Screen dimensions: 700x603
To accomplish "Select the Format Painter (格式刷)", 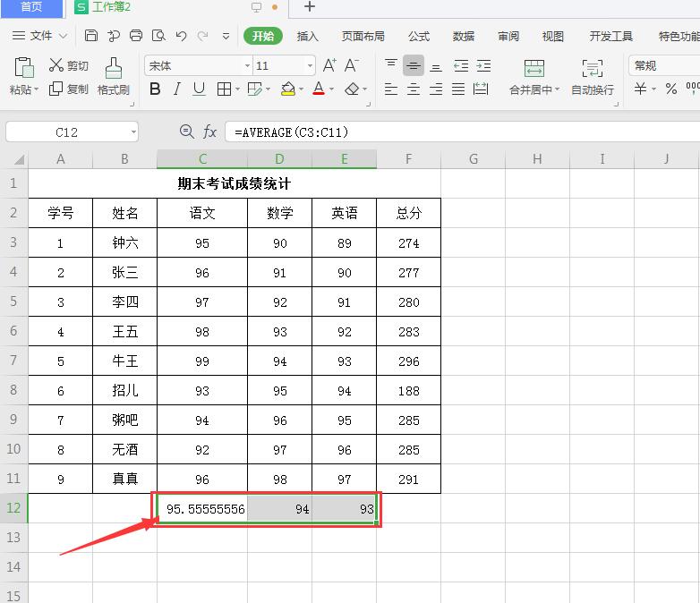I will pyautogui.click(x=114, y=76).
